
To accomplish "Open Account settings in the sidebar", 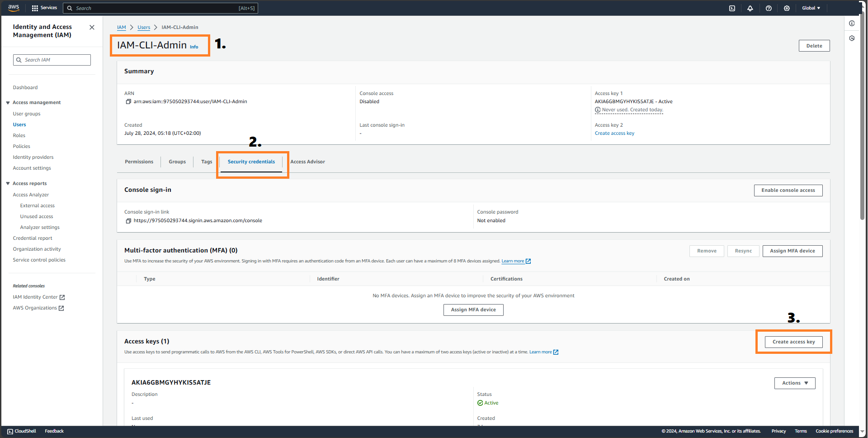I will 32,168.
